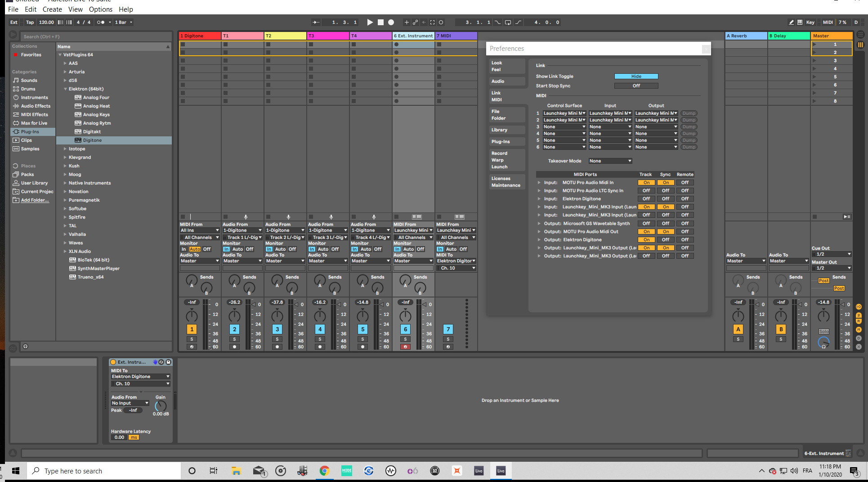Click the browser preview headphone icon

(x=26, y=347)
